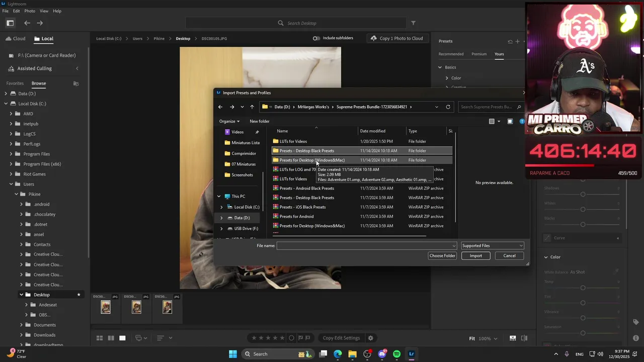Go up one folder level in dialog
Screen dimensions: 644x362
(x=252, y=107)
